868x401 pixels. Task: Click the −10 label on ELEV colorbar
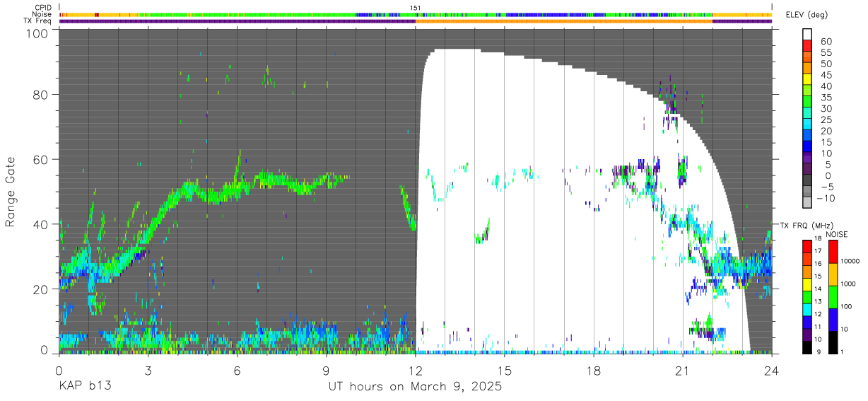[x=824, y=198]
